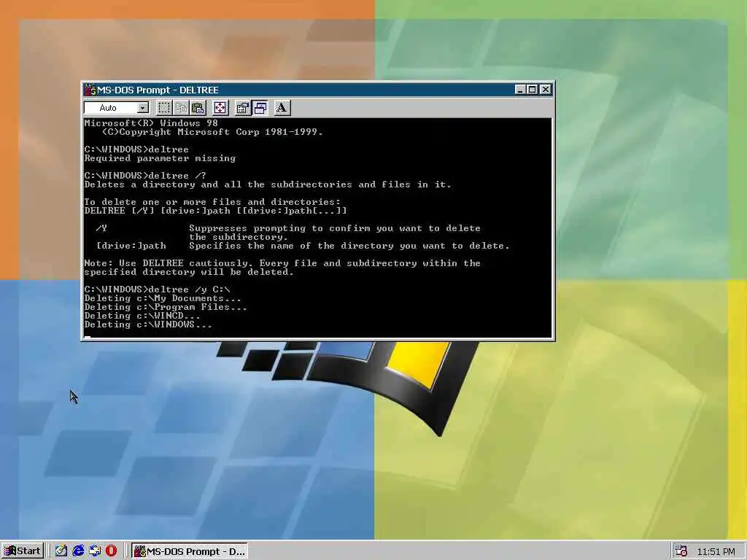Click 'Deleting c:\WINCD...' line
Image resolution: width=747 pixels, height=560 pixels.
(x=142, y=316)
